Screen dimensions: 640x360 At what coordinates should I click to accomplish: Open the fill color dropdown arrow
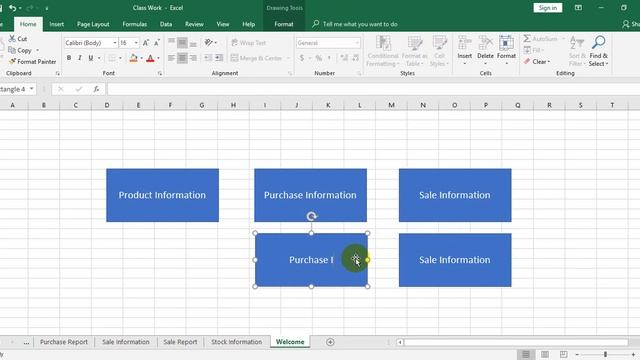[x=141, y=58]
